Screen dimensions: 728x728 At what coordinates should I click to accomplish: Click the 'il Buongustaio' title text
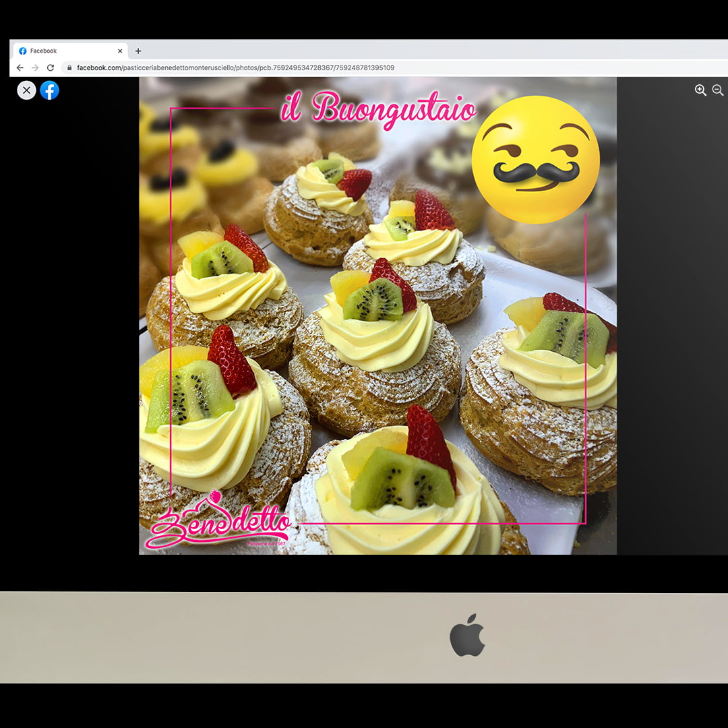coord(377,109)
